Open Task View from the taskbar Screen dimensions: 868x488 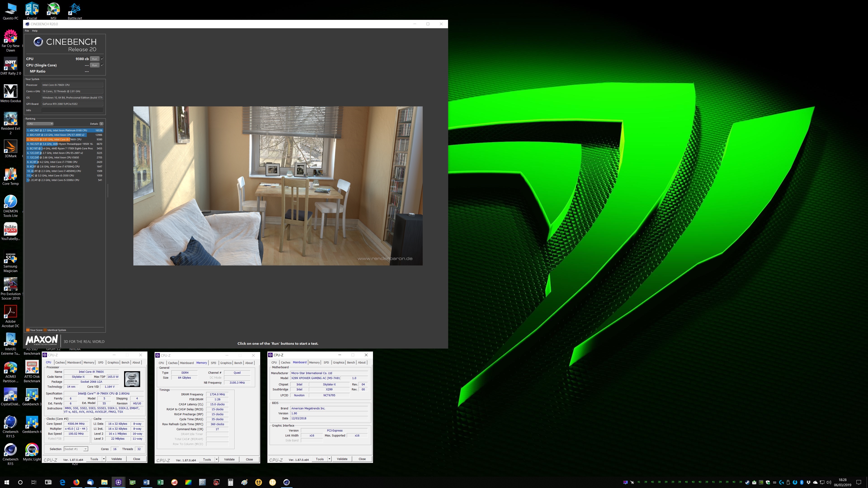[x=34, y=482]
